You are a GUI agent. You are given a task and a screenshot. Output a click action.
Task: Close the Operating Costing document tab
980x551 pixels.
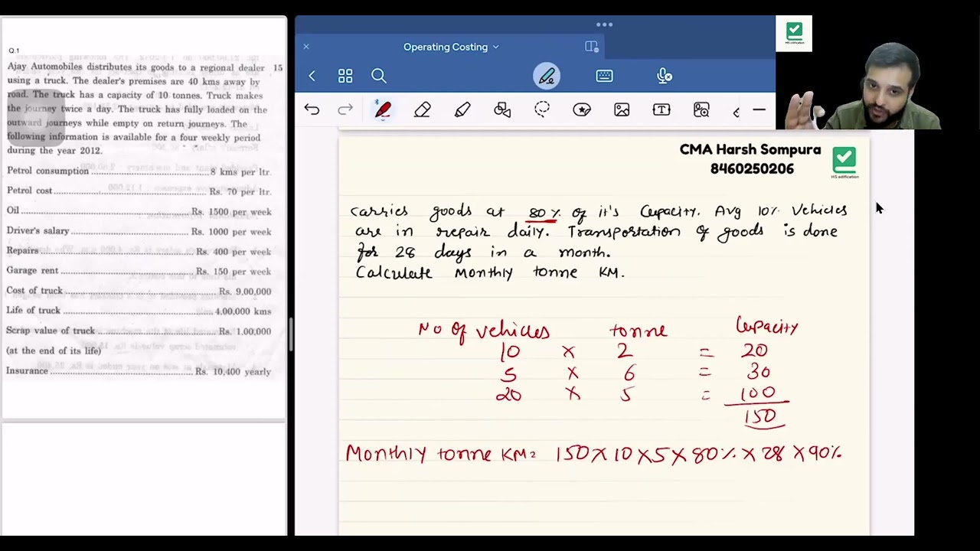pos(306,47)
